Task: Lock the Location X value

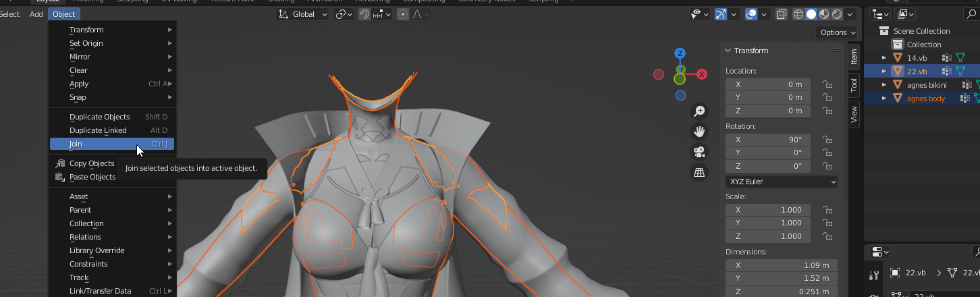Action: click(x=826, y=84)
